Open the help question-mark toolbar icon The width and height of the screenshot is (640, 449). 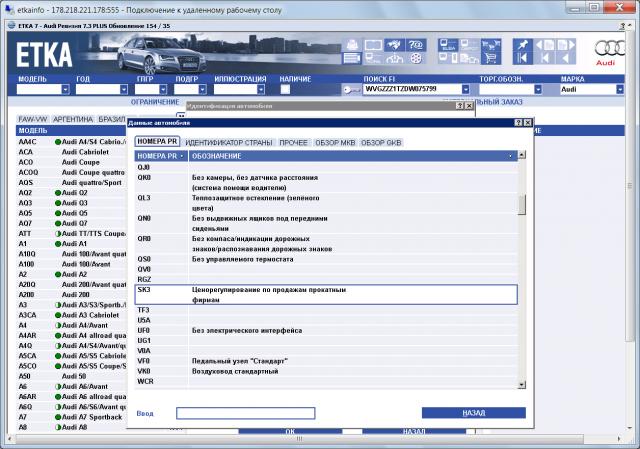pos(416,45)
